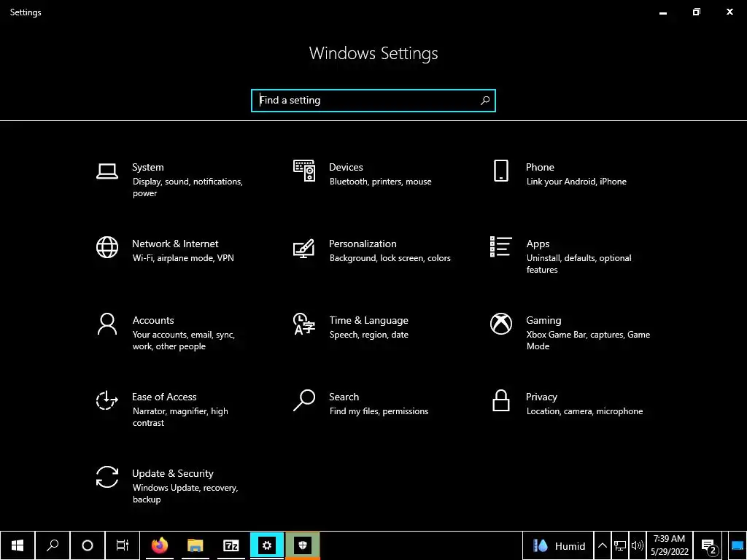Open network status tray icon

pyautogui.click(x=620, y=545)
